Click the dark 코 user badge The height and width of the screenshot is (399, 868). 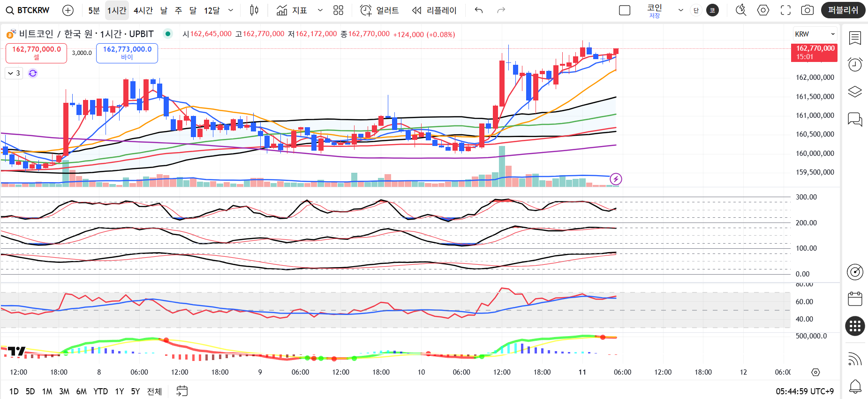(712, 10)
